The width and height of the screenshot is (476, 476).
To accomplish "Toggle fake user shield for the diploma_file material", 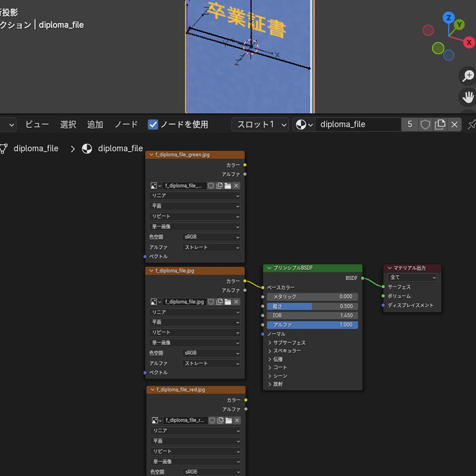I will click(425, 125).
